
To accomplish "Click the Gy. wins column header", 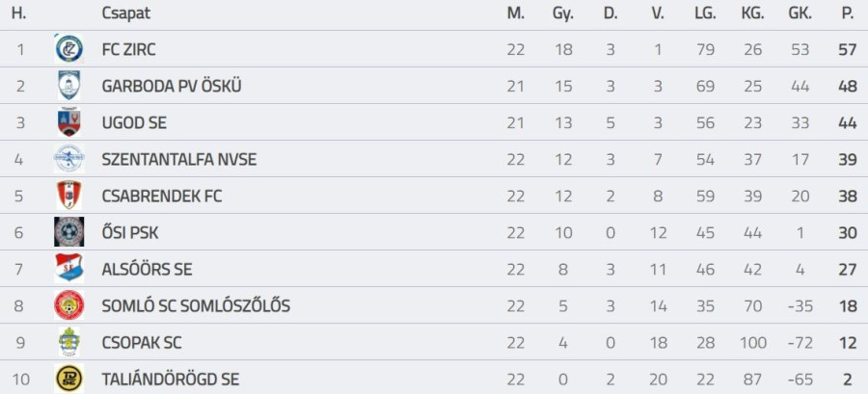I will [x=562, y=13].
